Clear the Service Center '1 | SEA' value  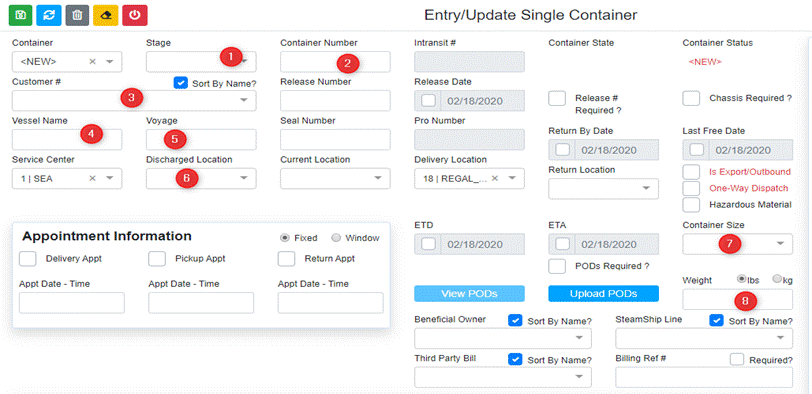coord(92,178)
